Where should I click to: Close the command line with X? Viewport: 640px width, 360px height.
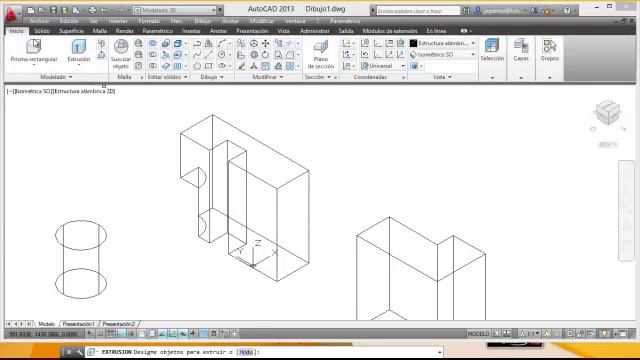[x=69, y=352]
